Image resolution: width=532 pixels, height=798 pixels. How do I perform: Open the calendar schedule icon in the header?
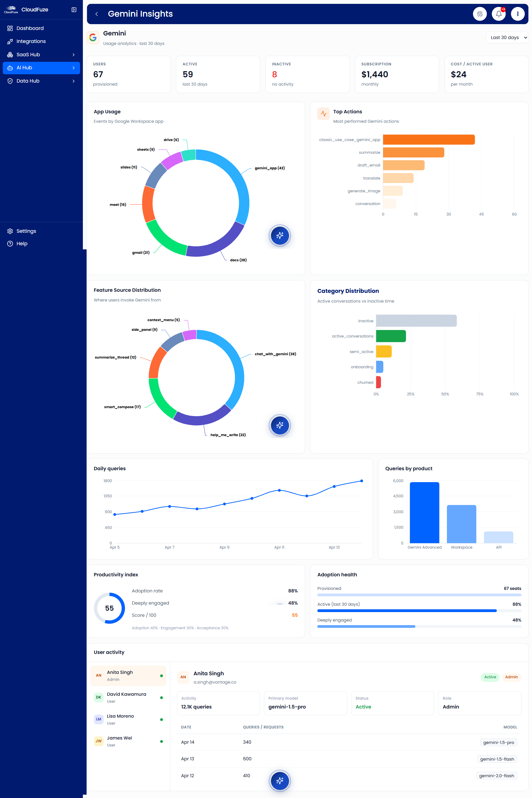click(480, 14)
